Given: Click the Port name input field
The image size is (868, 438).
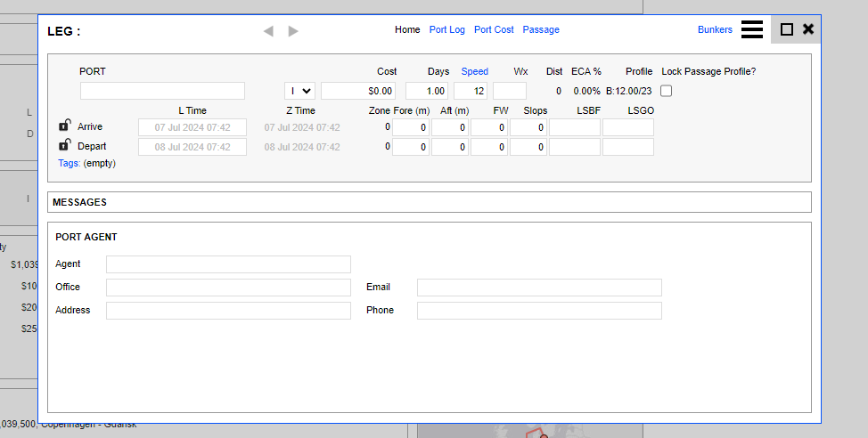Looking at the screenshot, I should (162, 91).
